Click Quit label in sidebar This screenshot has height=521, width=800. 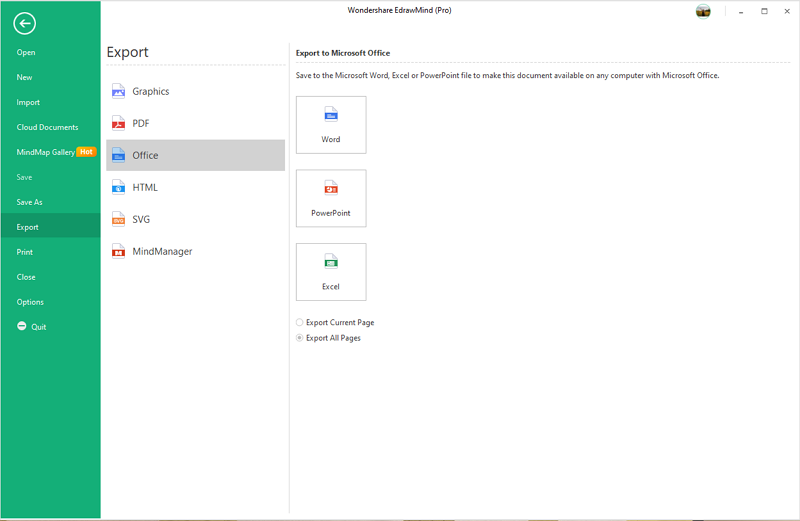click(x=39, y=327)
